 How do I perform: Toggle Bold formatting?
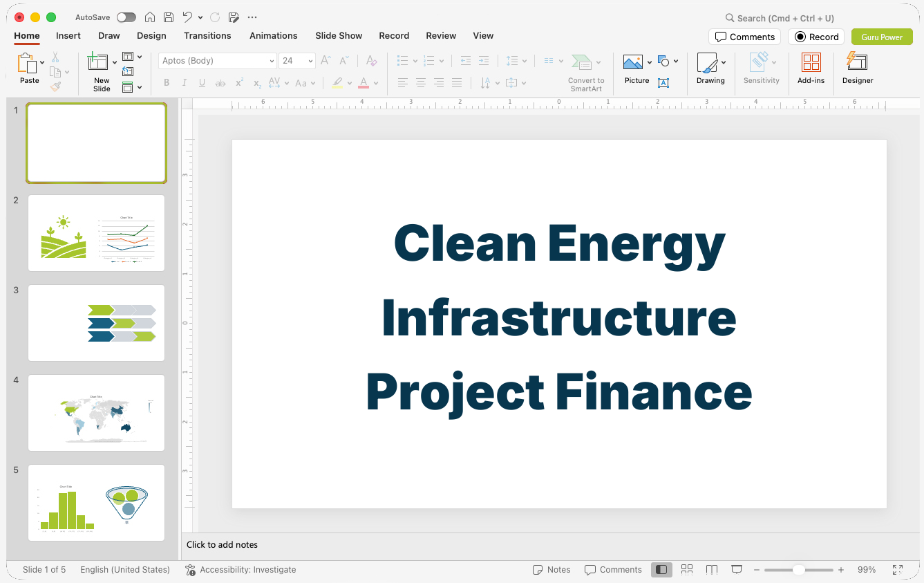point(167,83)
